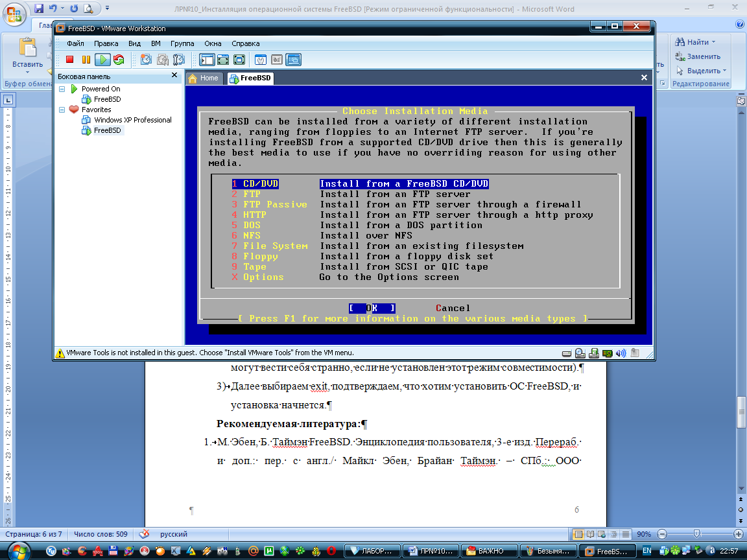
Task: Open the Правка menu in VMware
Action: click(106, 43)
